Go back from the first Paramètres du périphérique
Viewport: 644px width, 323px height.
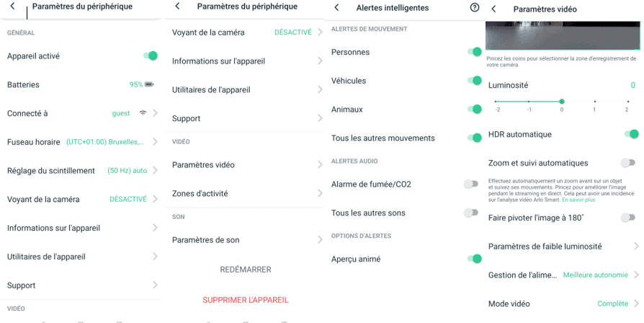tap(12, 6)
